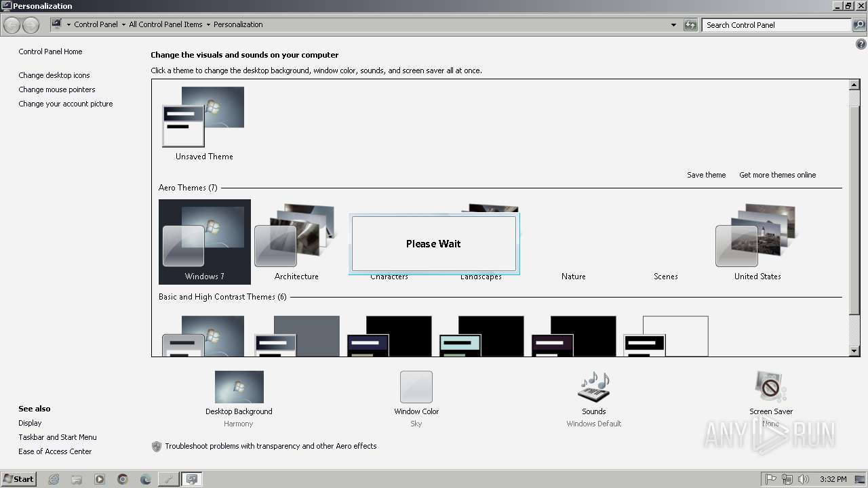Image resolution: width=868 pixels, height=488 pixels.
Task: Click Get more themes online link
Action: [777, 175]
